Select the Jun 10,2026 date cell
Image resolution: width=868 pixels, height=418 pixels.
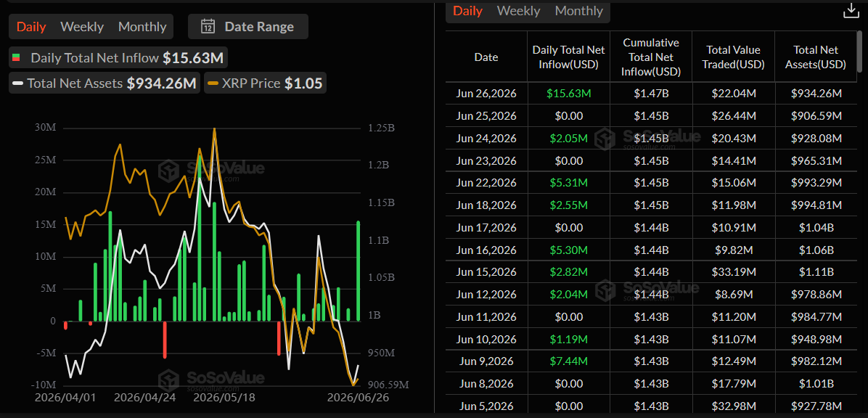point(486,339)
